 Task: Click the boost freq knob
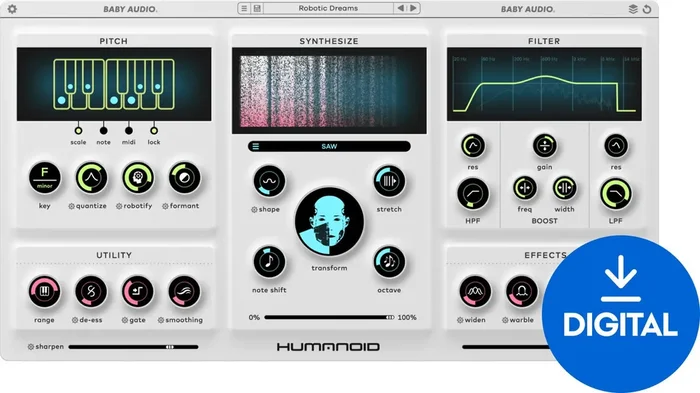[x=525, y=188]
